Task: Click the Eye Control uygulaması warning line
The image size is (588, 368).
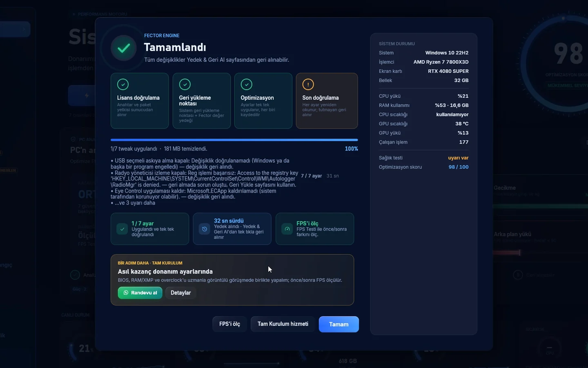Action: pos(194,194)
